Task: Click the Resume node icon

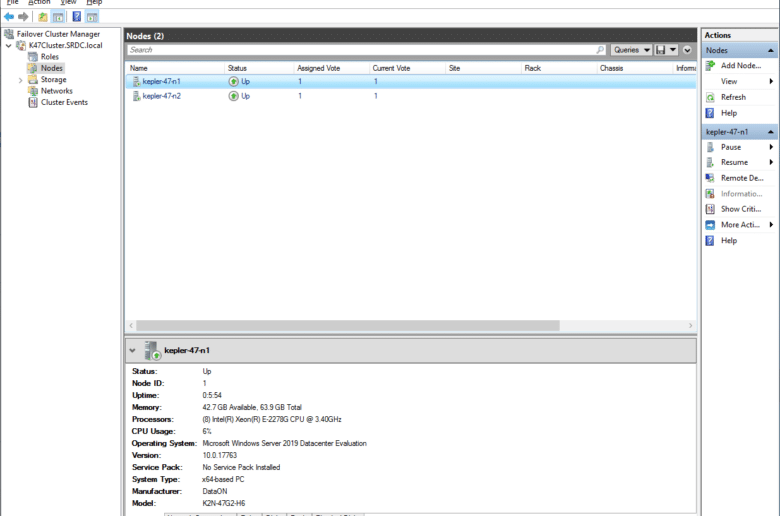Action: [x=710, y=162]
